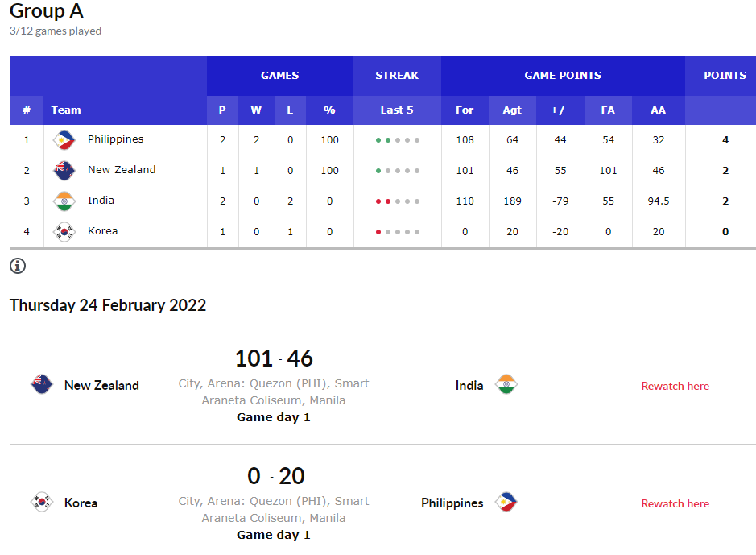
Task: Click the STREAK column group header
Action: pos(397,76)
